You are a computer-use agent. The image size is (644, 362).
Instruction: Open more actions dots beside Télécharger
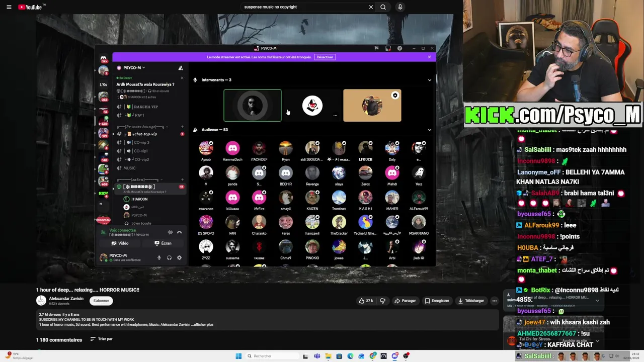coord(495,301)
